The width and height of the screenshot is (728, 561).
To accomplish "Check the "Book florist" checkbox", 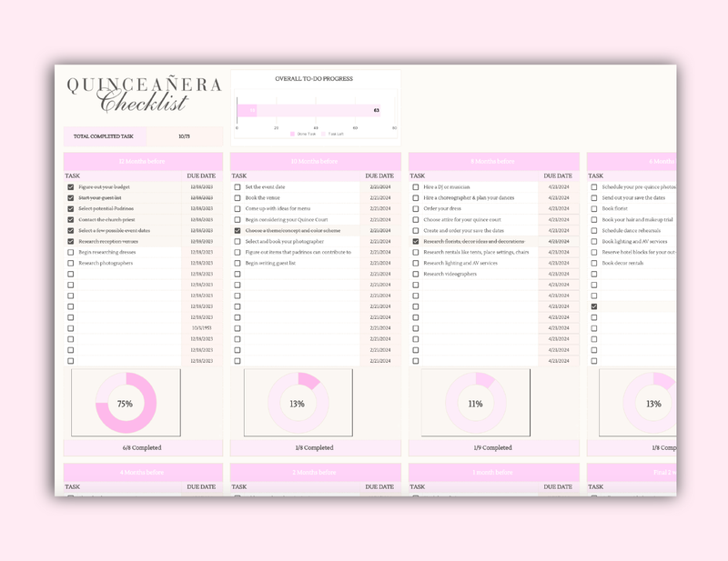I will pyautogui.click(x=593, y=209).
